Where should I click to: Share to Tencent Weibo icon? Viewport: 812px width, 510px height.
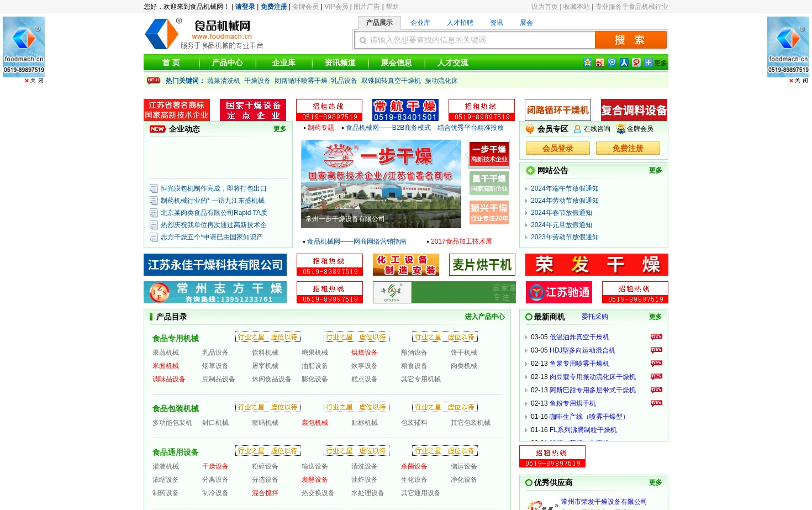(612, 62)
